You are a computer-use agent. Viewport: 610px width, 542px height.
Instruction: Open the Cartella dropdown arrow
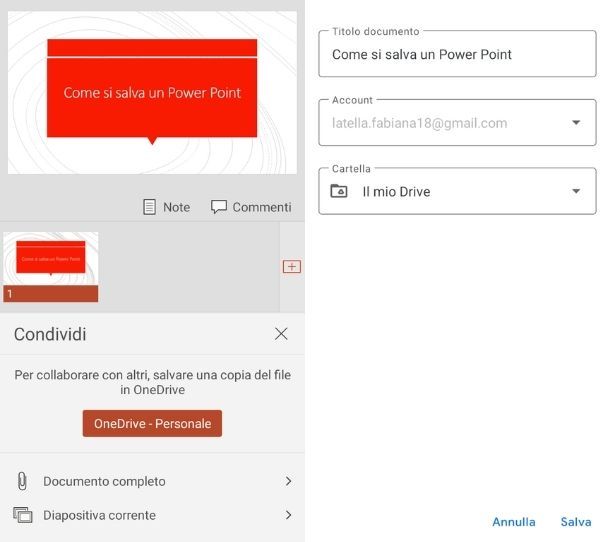[576, 191]
